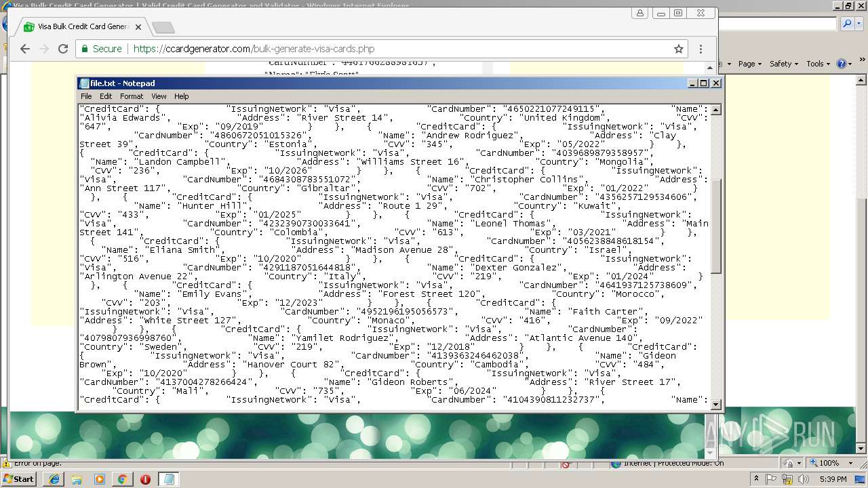
Task: Open Notepad File menu
Action: click(x=86, y=96)
